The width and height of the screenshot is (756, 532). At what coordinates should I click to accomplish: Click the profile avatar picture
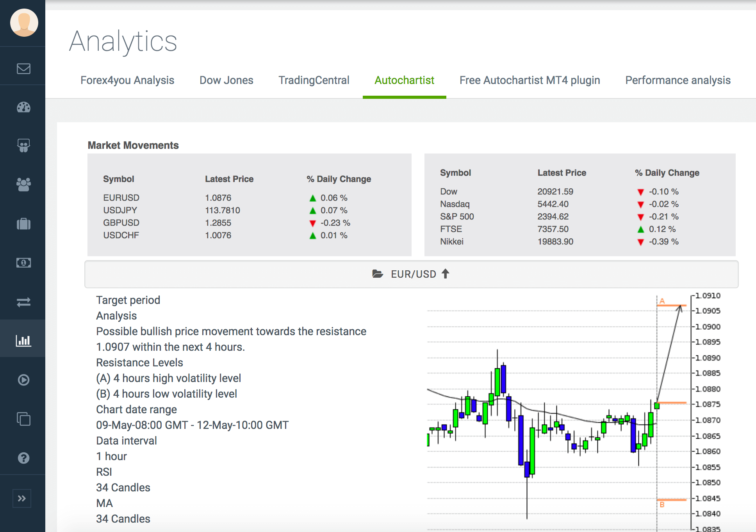23,23
